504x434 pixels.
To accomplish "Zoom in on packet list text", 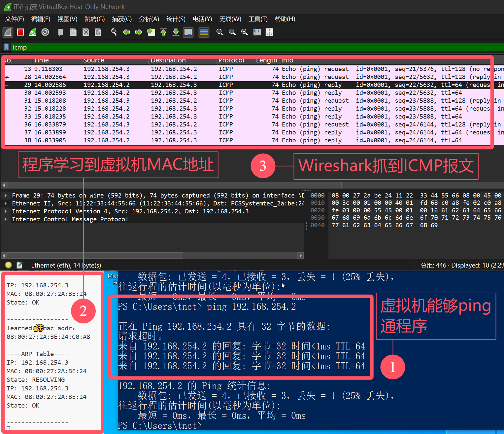I will [219, 32].
